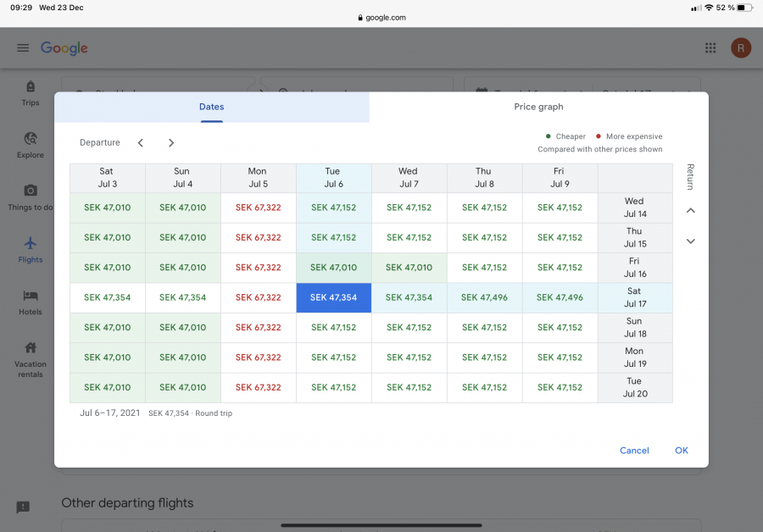Image resolution: width=763 pixels, height=532 pixels.
Task: Pick the Jul 6 to Jul 16 price cell
Action: point(333,268)
